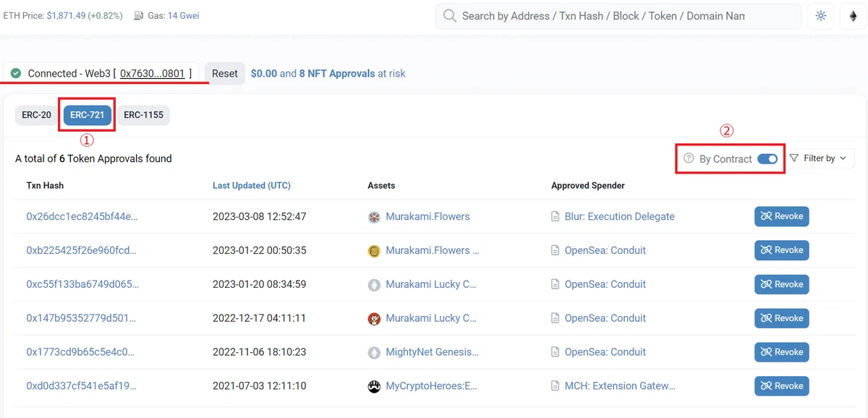Open Blur: Execution Delegate spender link
The height and width of the screenshot is (418, 868).
(x=619, y=216)
